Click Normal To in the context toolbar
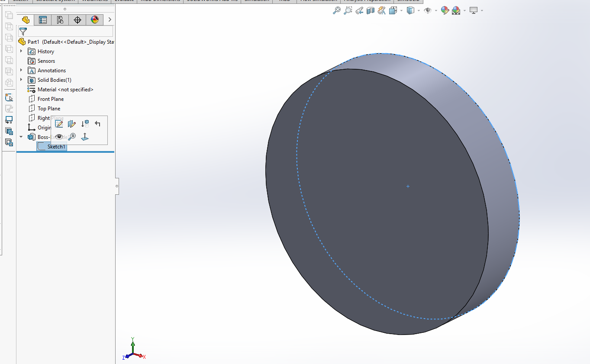Viewport: 590px width, 364px height. coord(85,136)
